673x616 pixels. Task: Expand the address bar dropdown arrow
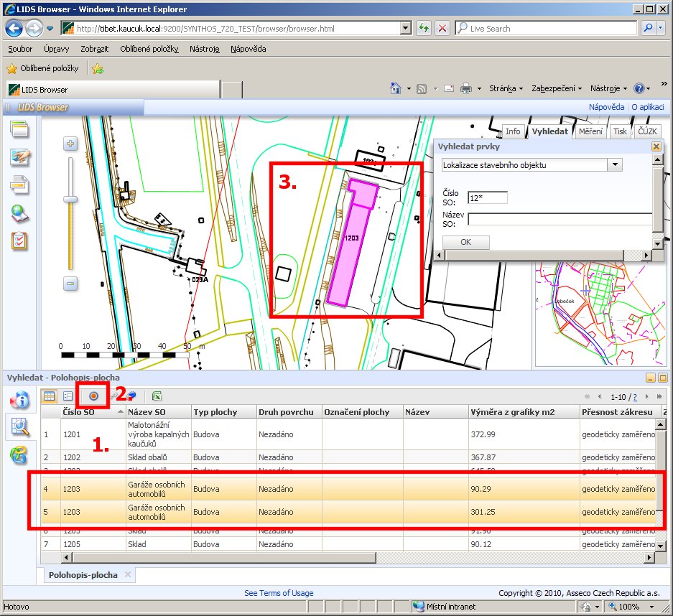point(406,28)
